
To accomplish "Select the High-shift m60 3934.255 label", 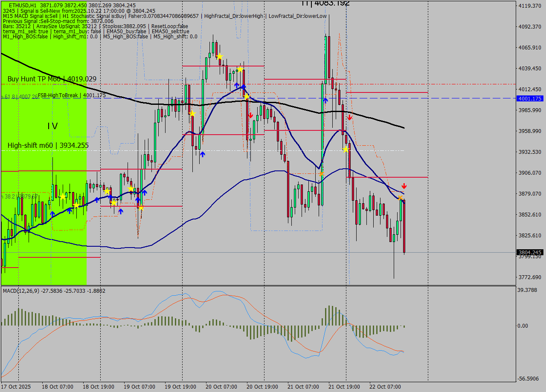I will pos(48,145).
